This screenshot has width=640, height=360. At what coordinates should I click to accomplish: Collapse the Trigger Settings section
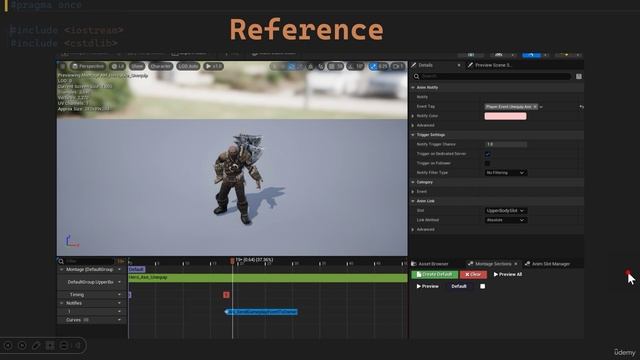(x=413, y=135)
